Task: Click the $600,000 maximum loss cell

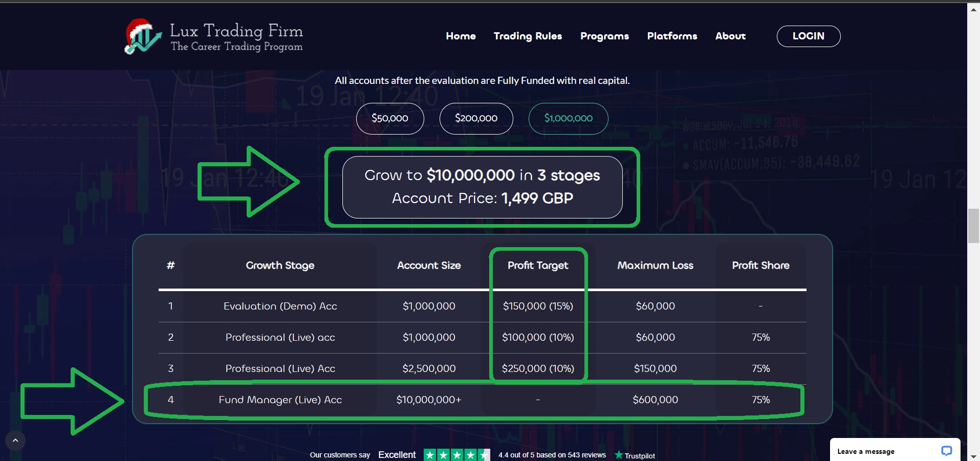Action: 656,400
